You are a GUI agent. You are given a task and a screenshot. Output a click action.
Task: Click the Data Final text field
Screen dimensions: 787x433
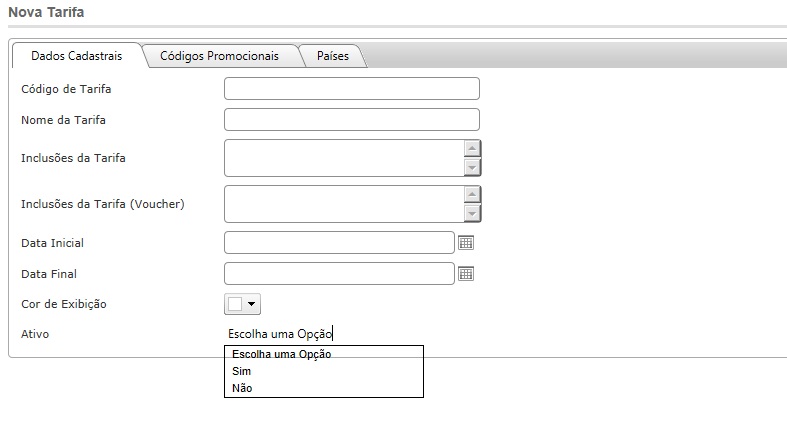click(339, 273)
